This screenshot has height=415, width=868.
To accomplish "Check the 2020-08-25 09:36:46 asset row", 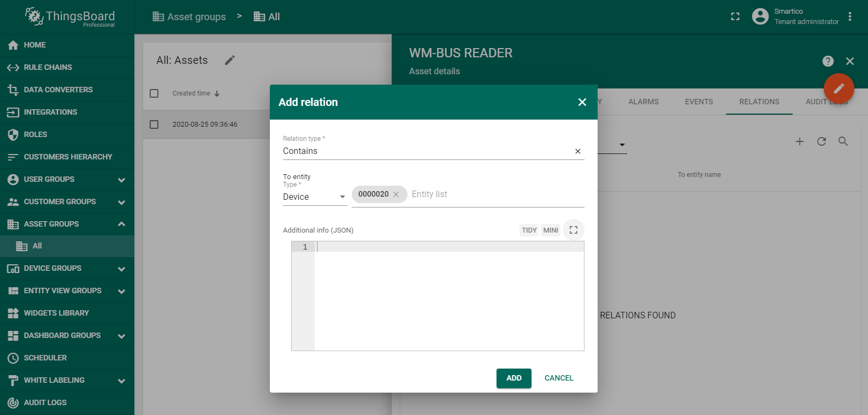I will pos(154,124).
